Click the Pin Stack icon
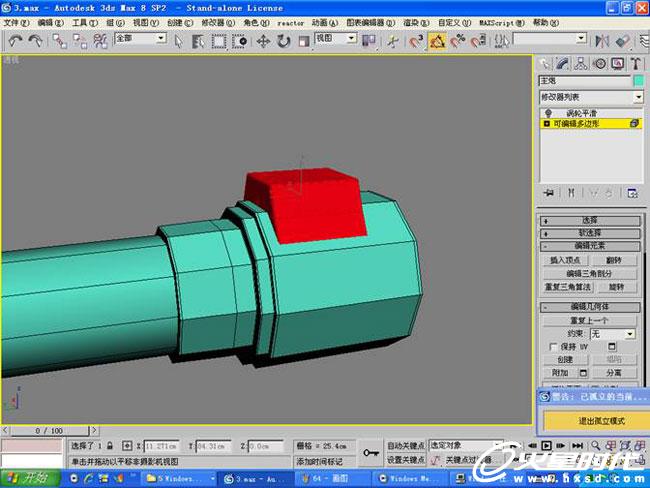This screenshot has width=650, height=488. point(549,193)
